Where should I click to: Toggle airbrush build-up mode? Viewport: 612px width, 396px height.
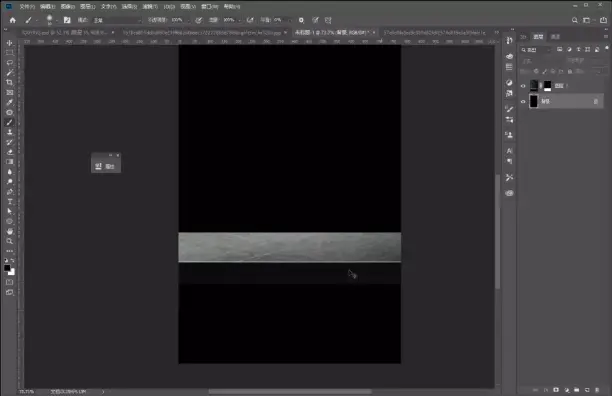(x=250, y=20)
